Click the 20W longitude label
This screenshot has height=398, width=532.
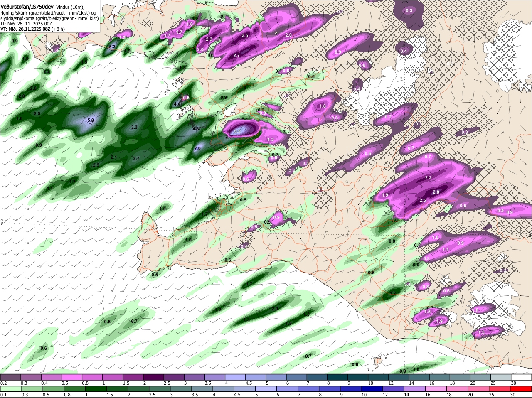coord(405,2)
